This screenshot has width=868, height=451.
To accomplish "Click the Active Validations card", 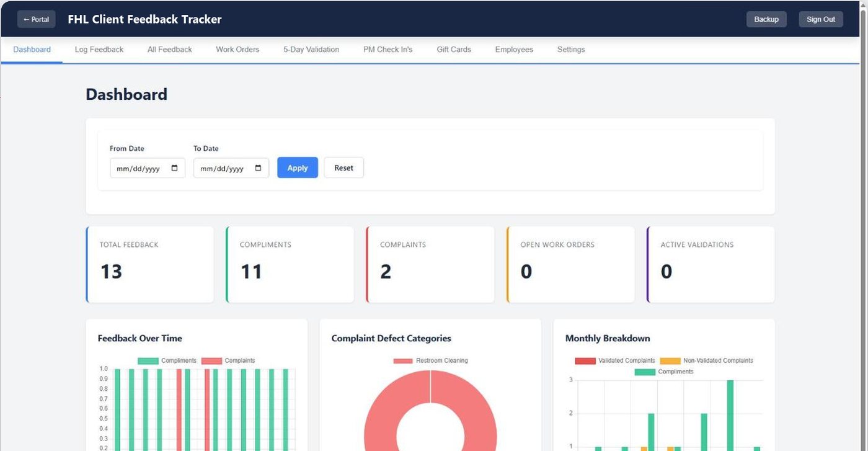I will click(711, 264).
